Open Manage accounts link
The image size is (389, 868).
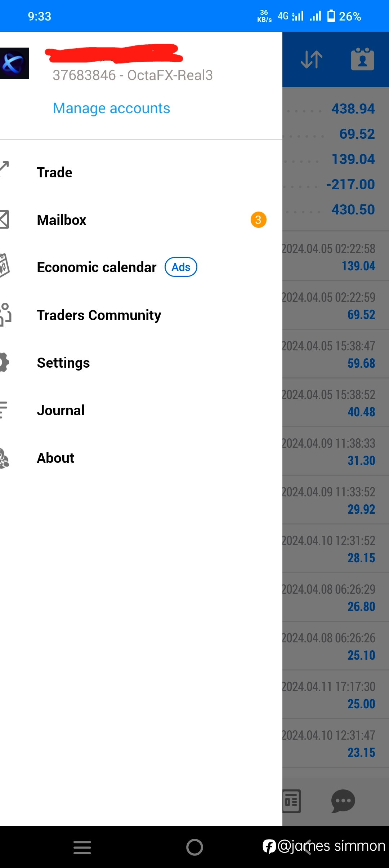coord(111,108)
